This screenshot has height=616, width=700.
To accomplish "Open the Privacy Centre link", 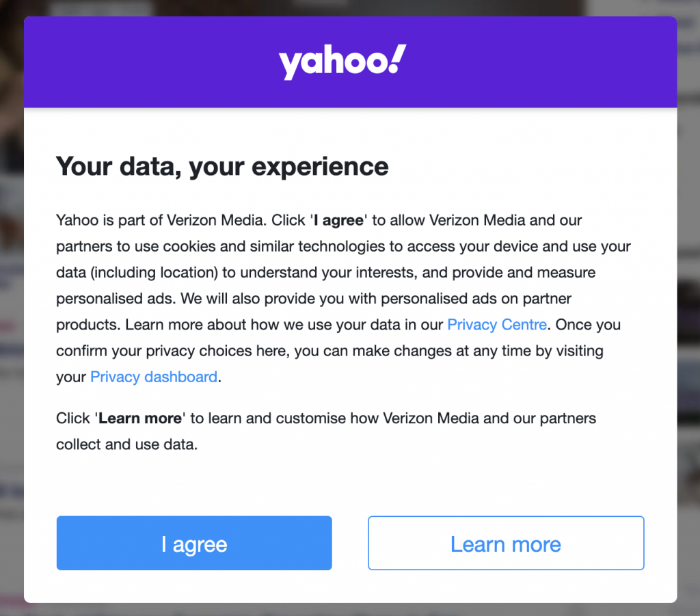I will [497, 325].
